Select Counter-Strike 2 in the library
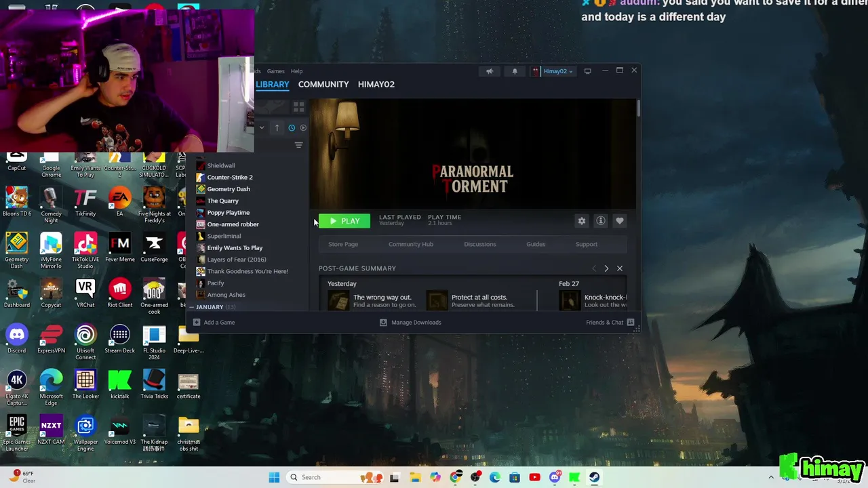868x488 pixels. click(230, 177)
